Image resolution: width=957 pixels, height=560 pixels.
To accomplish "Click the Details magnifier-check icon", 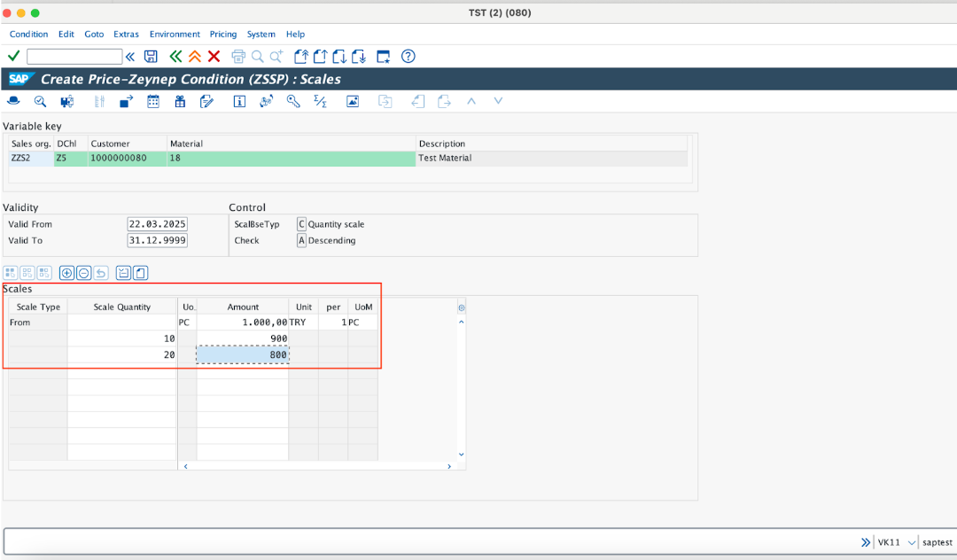I will [x=40, y=101].
